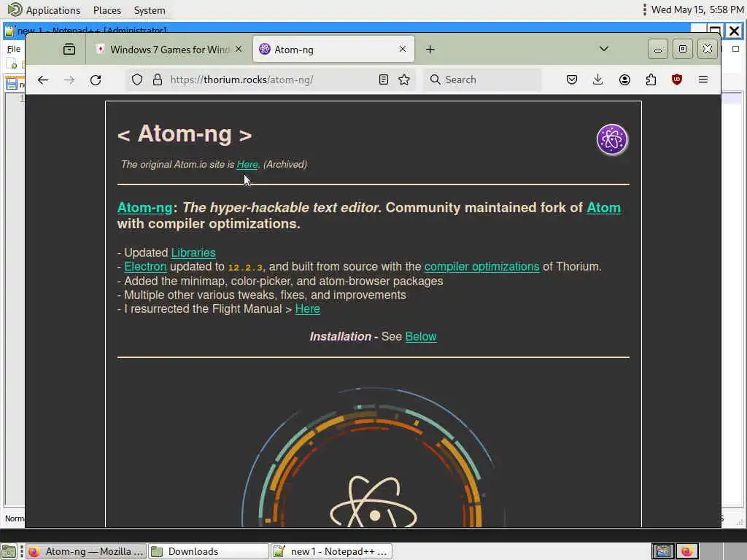Reload the Atom-ng page
Screen dimensions: 747x560
(x=96, y=80)
